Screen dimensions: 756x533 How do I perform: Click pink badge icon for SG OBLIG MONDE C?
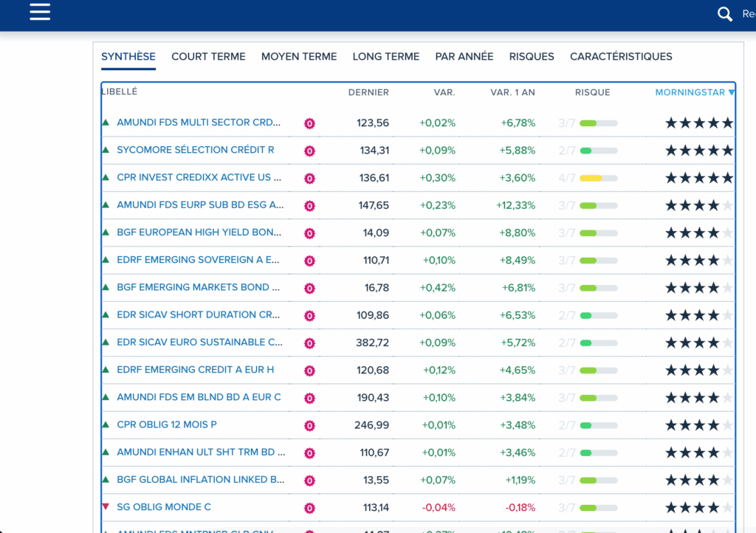pos(309,508)
